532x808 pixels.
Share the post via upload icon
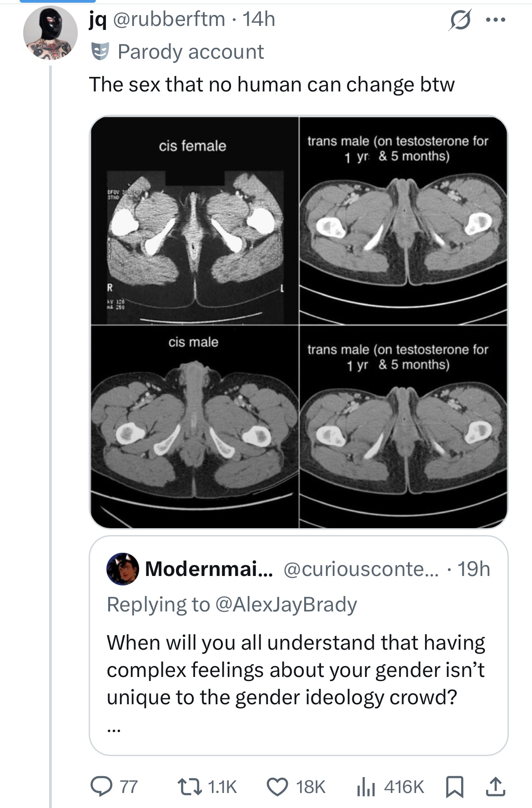coord(495,786)
